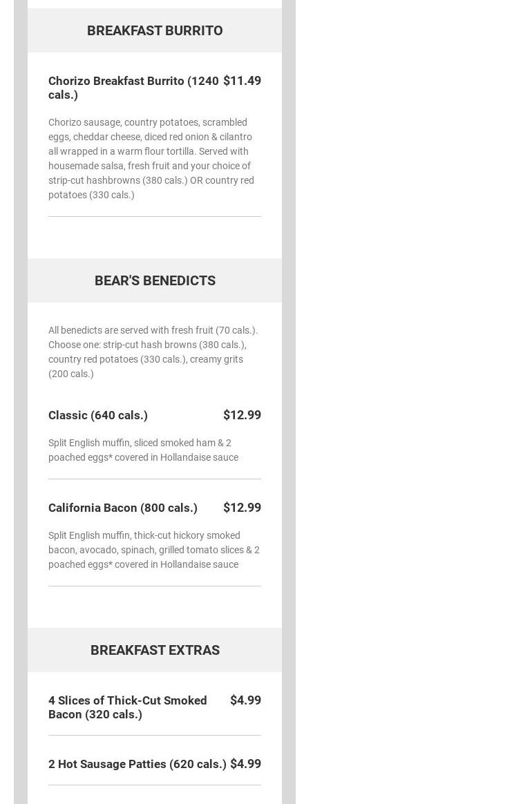Image resolution: width=532 pixels, height=804 pixels.
Task: Click the Classic benedict's $12.99 price
Action: pyautogui.click(x=242, y=415)
